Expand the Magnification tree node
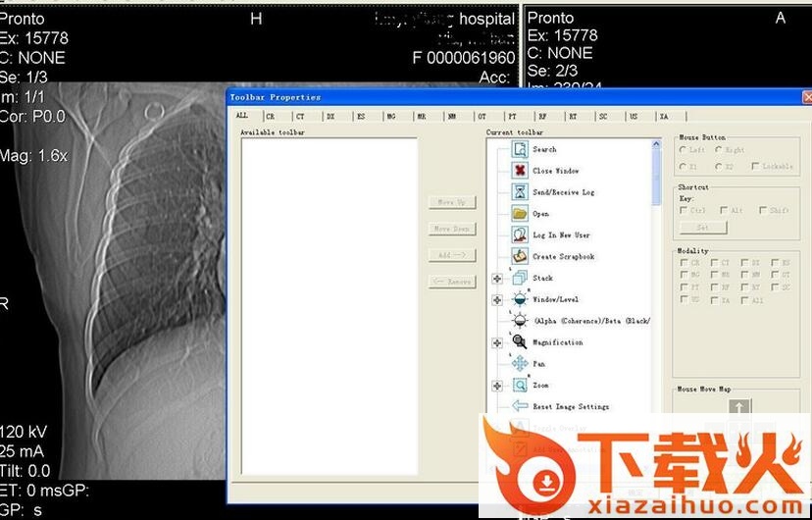 (497, 343)
